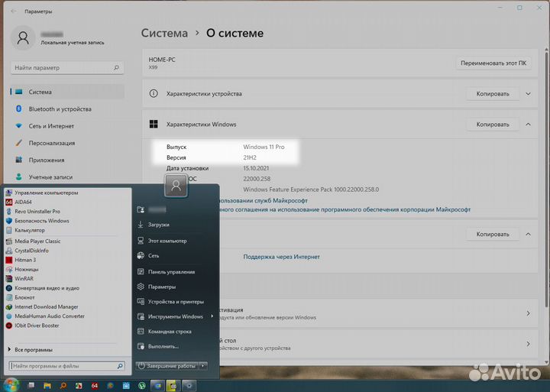Image resolution: width=550 pixels, height=392 pixels.
Task: Select Приложения in sidebar
Action: point(67,160)
